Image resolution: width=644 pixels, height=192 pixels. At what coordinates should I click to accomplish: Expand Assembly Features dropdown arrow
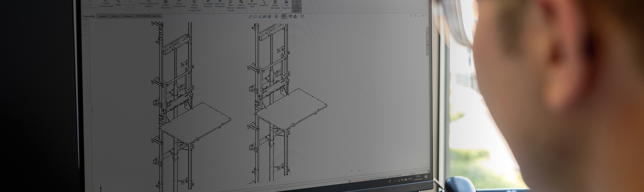pos(208,10)
